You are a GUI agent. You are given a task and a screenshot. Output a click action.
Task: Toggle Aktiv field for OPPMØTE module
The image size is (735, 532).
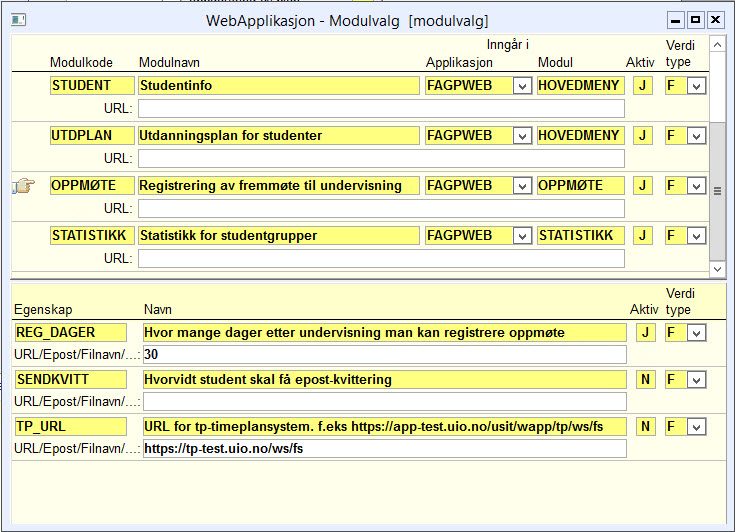point(643,186)
